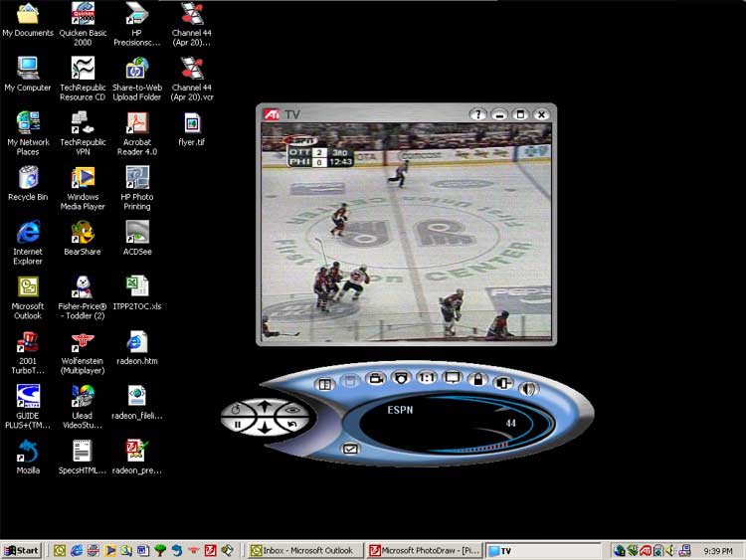This screenshot has width=746, height=560.
Task: Select My Network Places icon
Action: click(x=28, y=133)
